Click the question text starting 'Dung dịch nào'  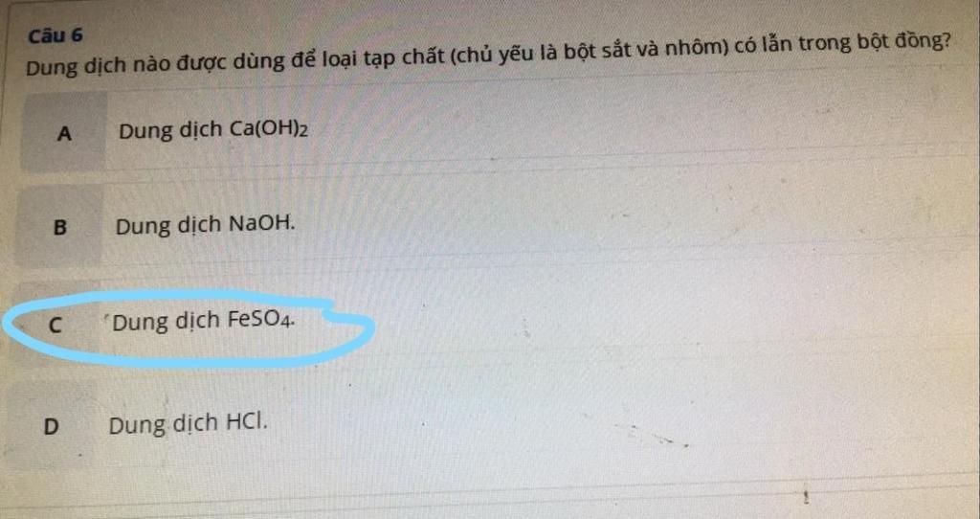[x=489, y=54]
